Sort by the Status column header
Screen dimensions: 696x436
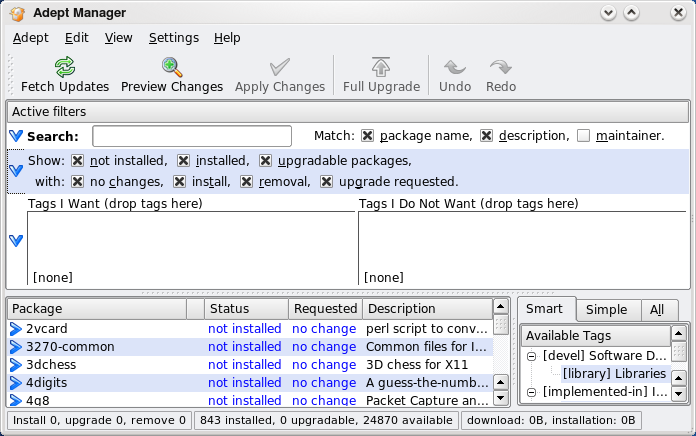tap(246, 309)
